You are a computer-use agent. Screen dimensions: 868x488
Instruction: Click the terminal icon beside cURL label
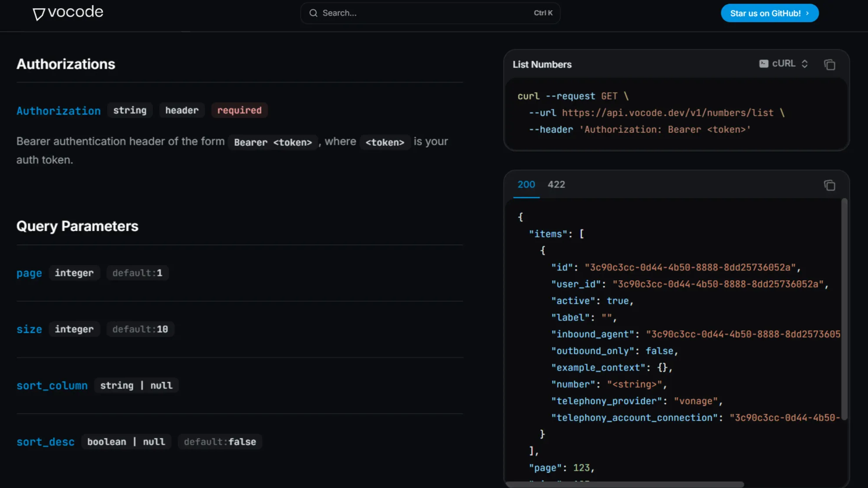coord(763,63)
